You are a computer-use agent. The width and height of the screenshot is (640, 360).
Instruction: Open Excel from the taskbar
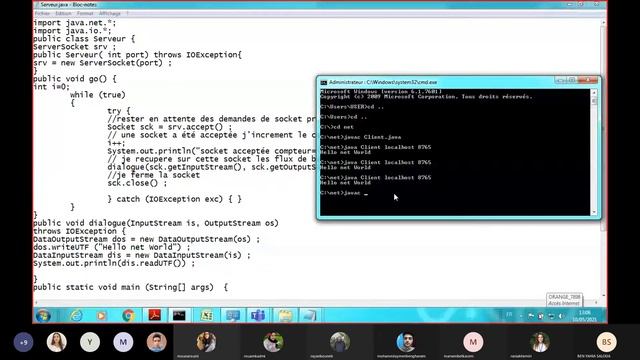point(207,316)
